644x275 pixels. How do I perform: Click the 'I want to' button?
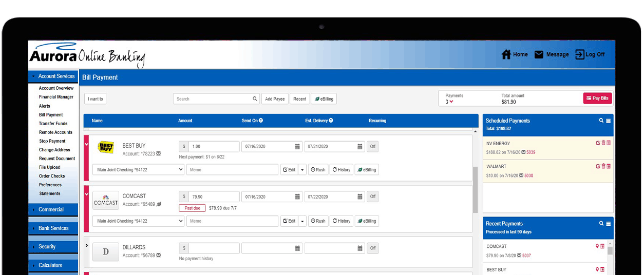(95, 99)
